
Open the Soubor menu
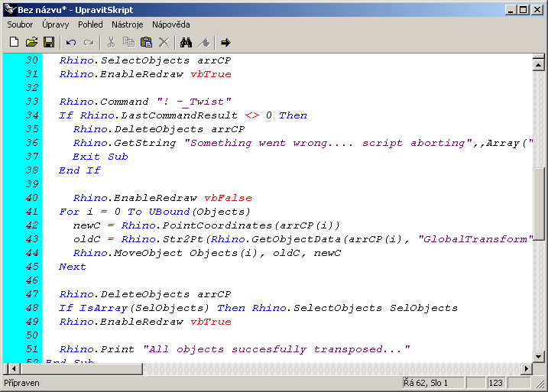(x=20, y=24)
